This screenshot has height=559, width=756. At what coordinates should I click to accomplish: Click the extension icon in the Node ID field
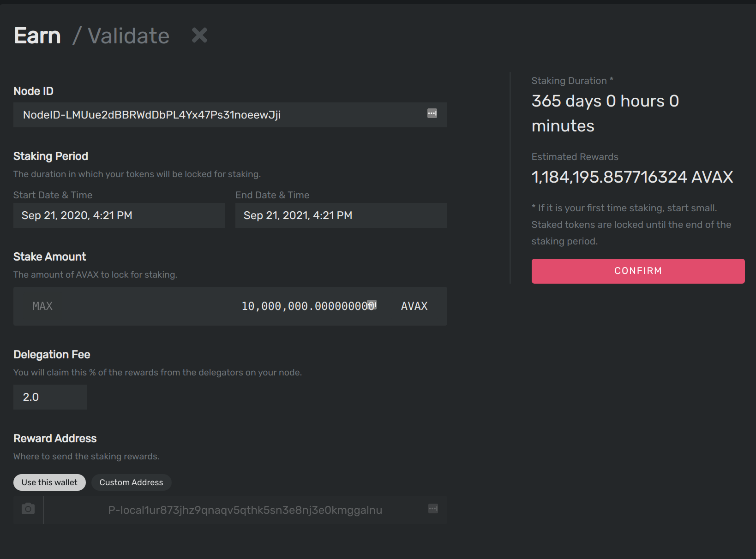tap(432, 113)
